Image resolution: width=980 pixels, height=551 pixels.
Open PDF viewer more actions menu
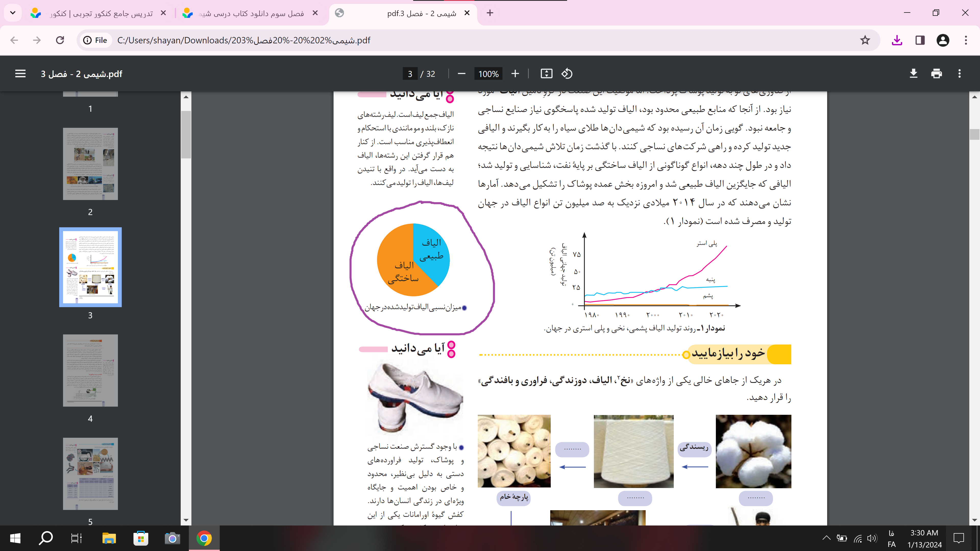pyautogui.click(x=960, y=74)
